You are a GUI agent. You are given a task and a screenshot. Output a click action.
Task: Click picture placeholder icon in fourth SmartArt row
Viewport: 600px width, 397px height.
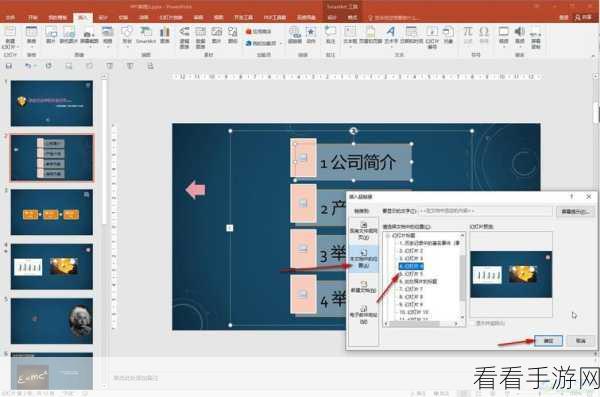click(x=303, y=294)
